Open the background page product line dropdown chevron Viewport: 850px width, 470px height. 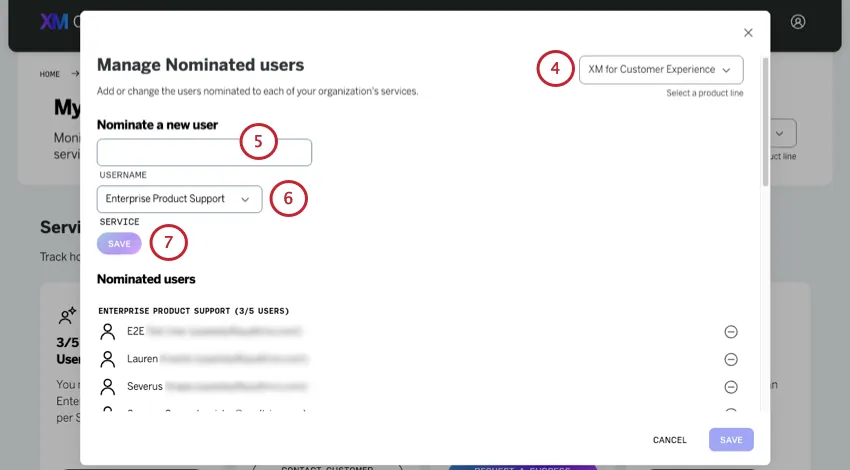pos(779,133)
